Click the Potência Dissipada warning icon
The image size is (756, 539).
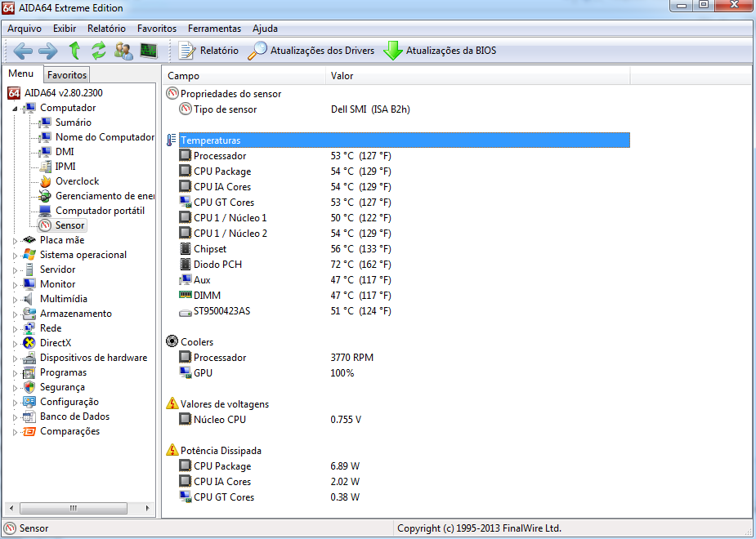pos(172,450)
